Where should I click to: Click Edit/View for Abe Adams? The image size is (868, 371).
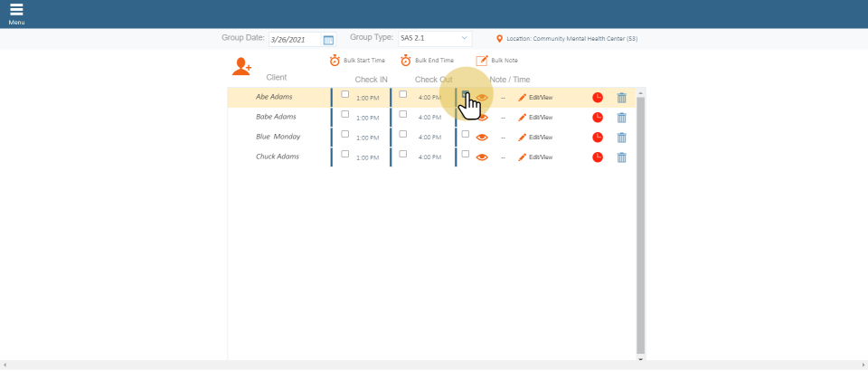coord(535,98)
